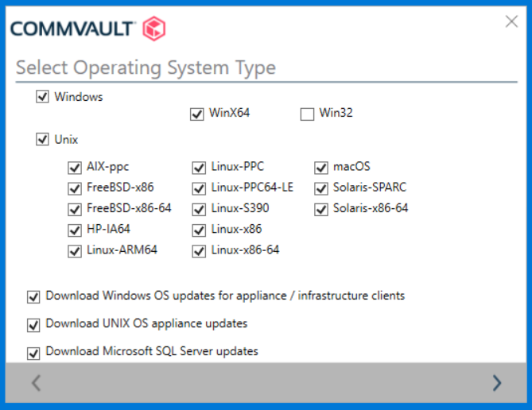Enable the Win32 checkbox
The image size is (532, 410).
point(307,114)
